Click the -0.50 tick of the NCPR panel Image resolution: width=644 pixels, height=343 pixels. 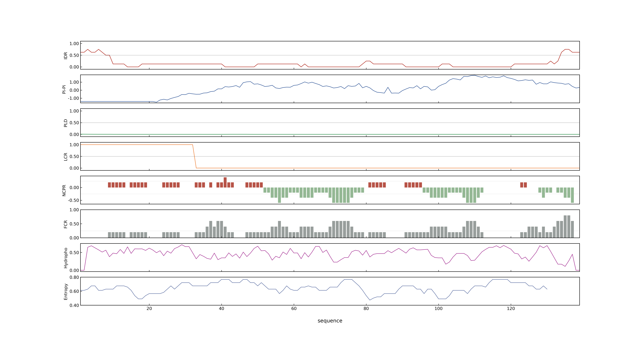(x=73, y=200)
